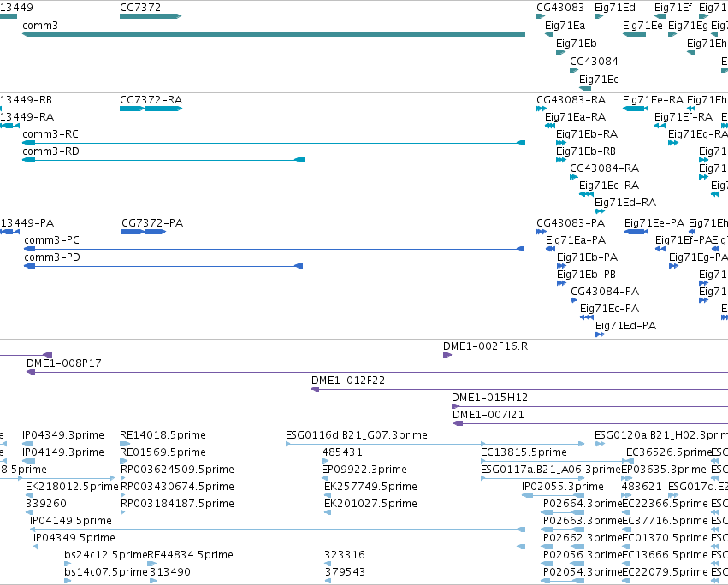Click the RE14018.5prime EST label
The height and width of the screenshot is (585, 728).
163,435
